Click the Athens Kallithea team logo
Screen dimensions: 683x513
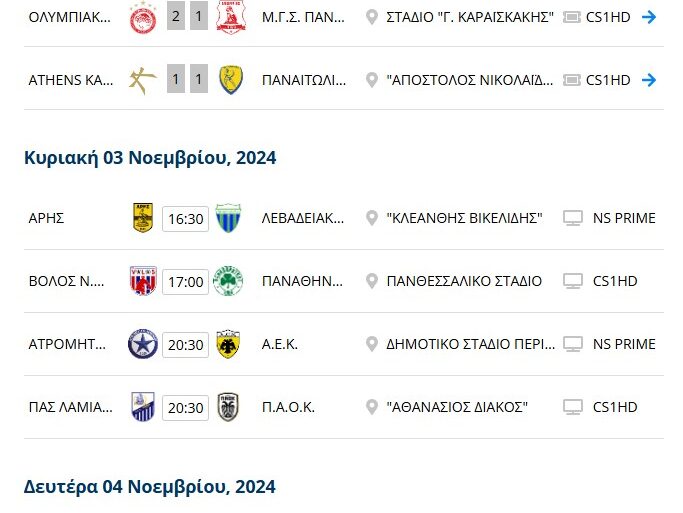coord(143,80)
